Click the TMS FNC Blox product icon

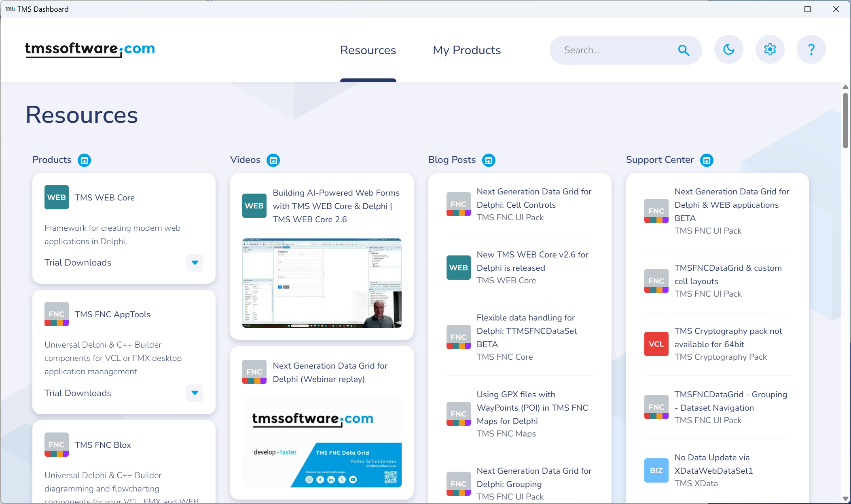click(x=56, y=444)
